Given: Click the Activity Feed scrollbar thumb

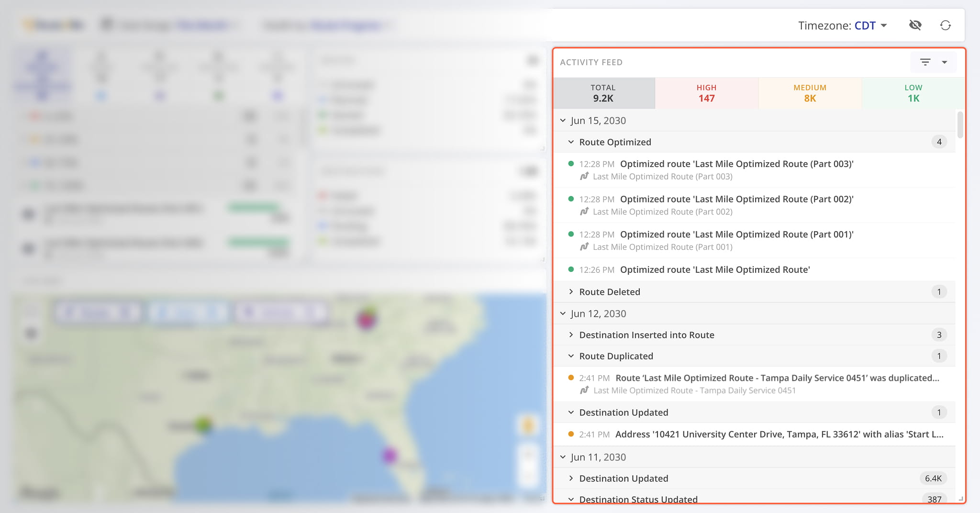Looking at the screenshot, I should coord(960,124).
